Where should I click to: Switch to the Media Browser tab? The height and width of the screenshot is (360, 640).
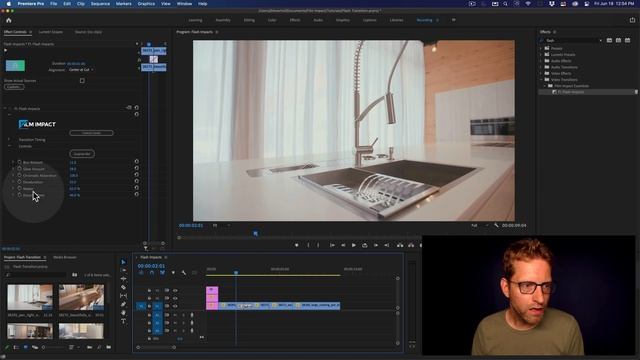[64, 257]
